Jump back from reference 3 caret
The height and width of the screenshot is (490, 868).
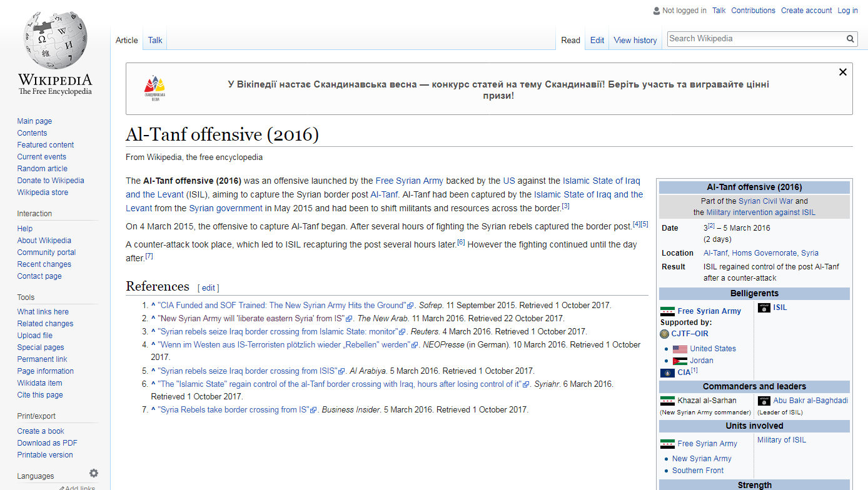click(x=153, y=332)
